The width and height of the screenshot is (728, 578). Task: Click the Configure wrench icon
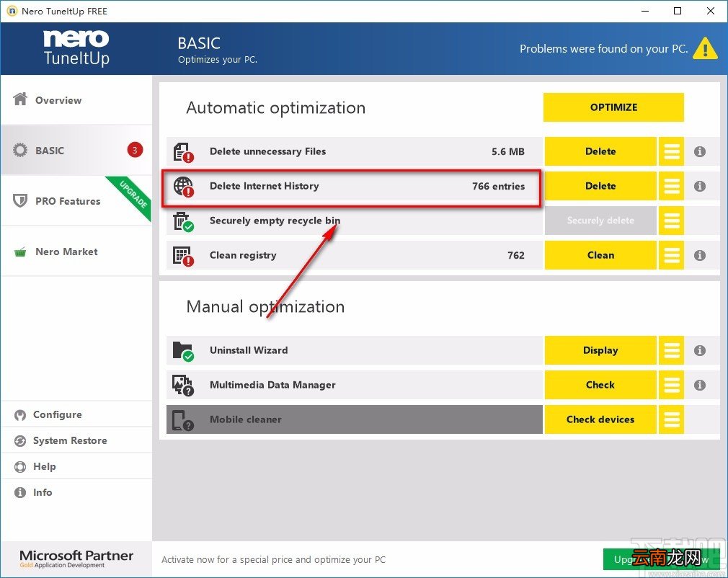point(20,414)
